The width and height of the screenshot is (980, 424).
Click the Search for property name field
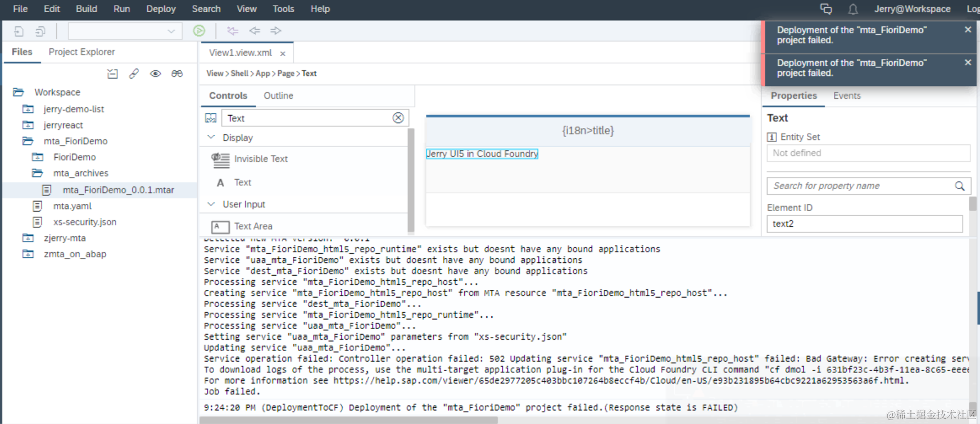(x=869, y=186)
